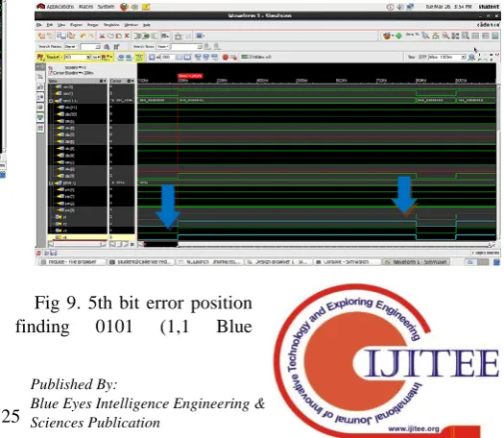Open the ns time unit dropdown
This screenshot has width=504, height=438.
click(x=96, y=57)
